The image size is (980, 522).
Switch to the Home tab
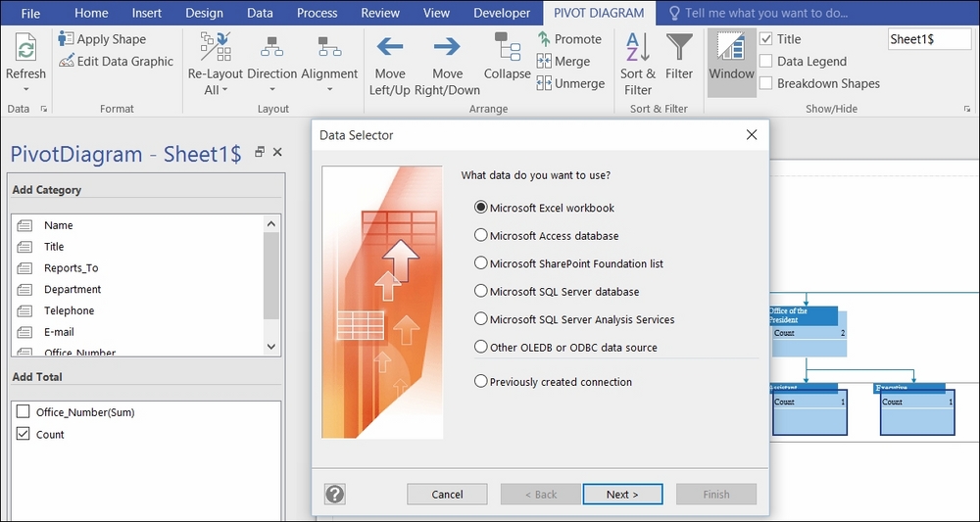coord(91,13)
